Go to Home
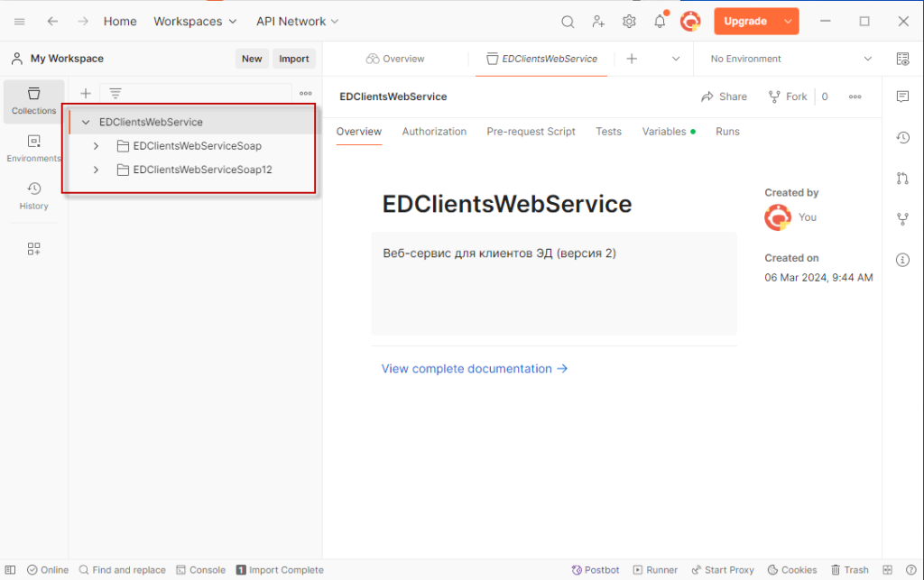 click(x=120, y=22)
